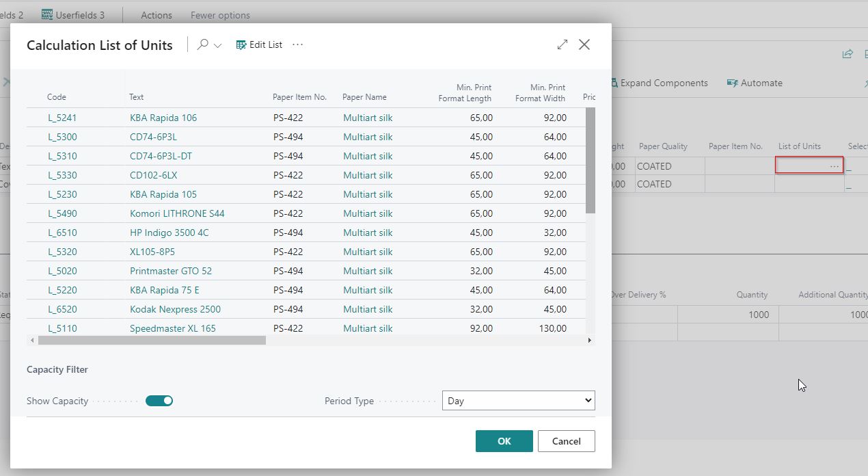
Task: Click PS-494 in the L_5300 row
Action: [288, 137]
